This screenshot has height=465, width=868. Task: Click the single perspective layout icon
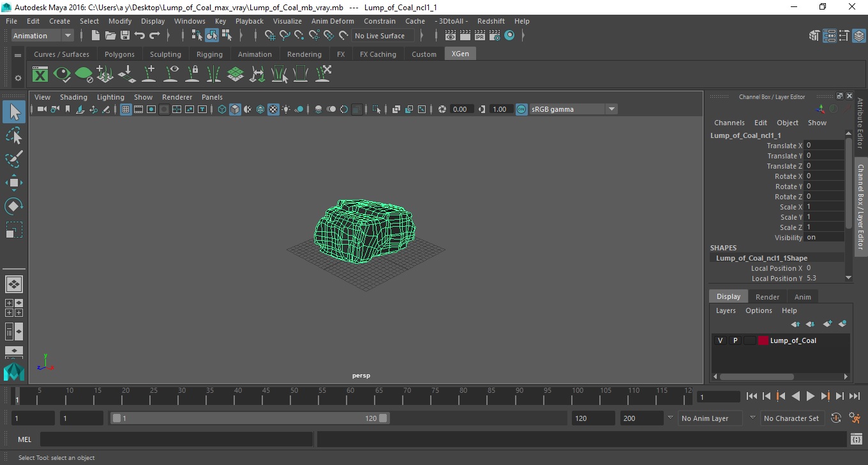point(13,284)
